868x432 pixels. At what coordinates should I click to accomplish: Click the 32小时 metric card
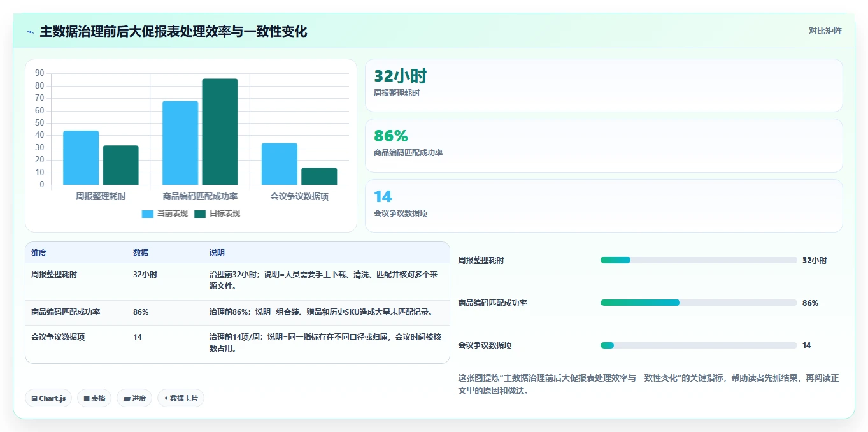604,85
